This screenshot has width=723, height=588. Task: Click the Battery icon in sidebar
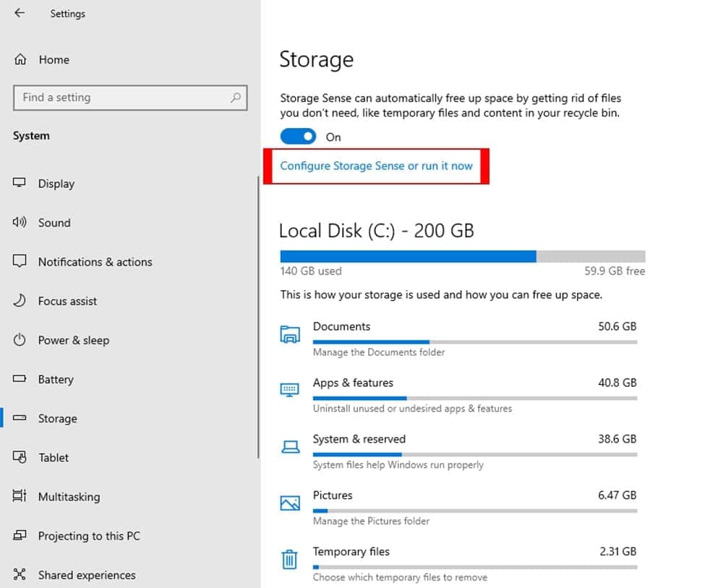[20, 379]
